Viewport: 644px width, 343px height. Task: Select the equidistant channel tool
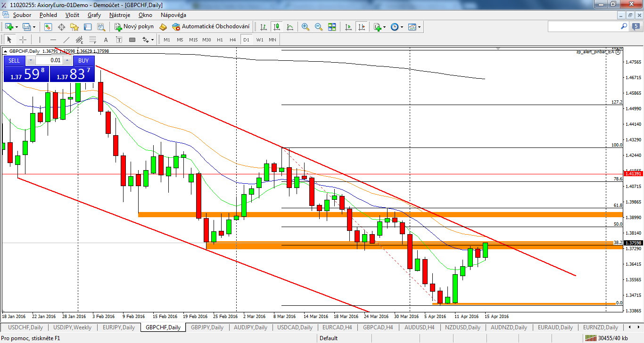tap(80, 40)
